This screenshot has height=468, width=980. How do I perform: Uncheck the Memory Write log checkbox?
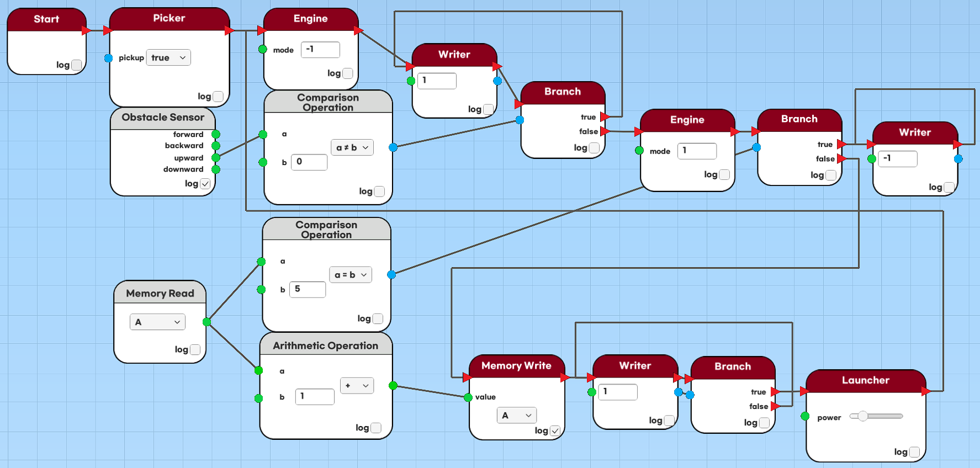[x=555, y=431]
